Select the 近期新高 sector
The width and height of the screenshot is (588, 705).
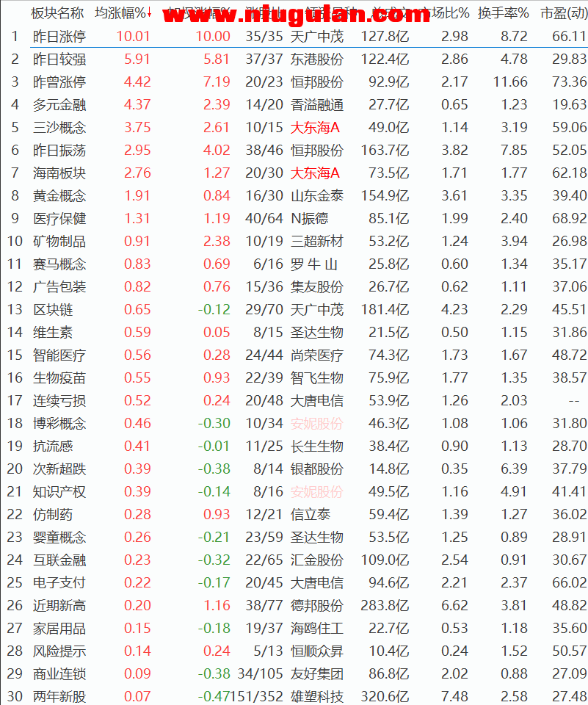59,606
